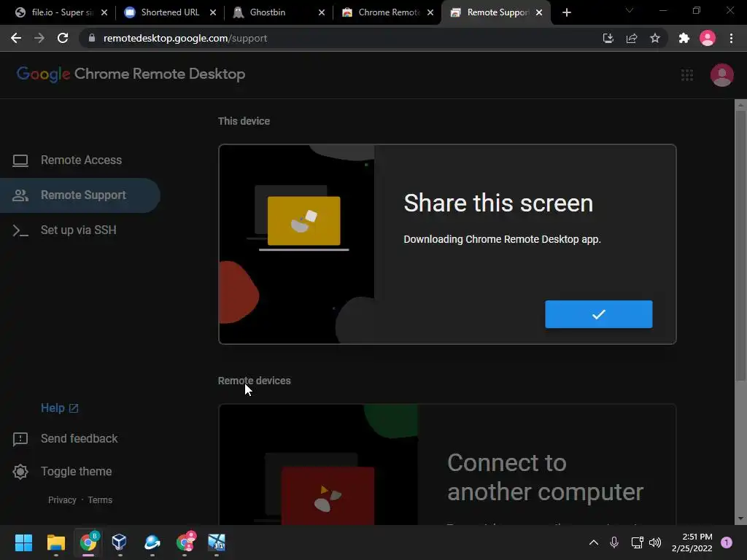Open the install app icon in address bar
This screenshot has width=747, height=560.
click(608, 38)
